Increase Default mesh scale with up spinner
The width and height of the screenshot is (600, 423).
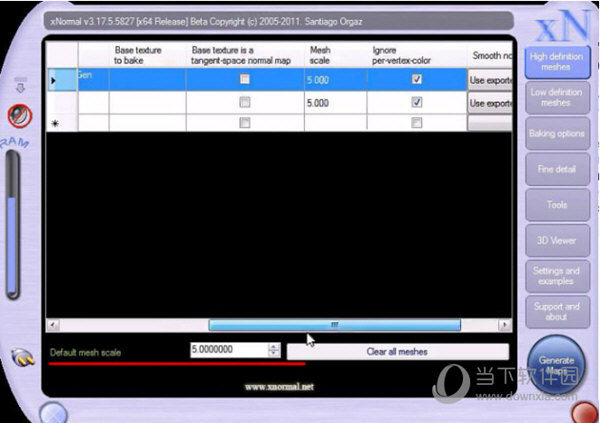[x=274, y=346]
